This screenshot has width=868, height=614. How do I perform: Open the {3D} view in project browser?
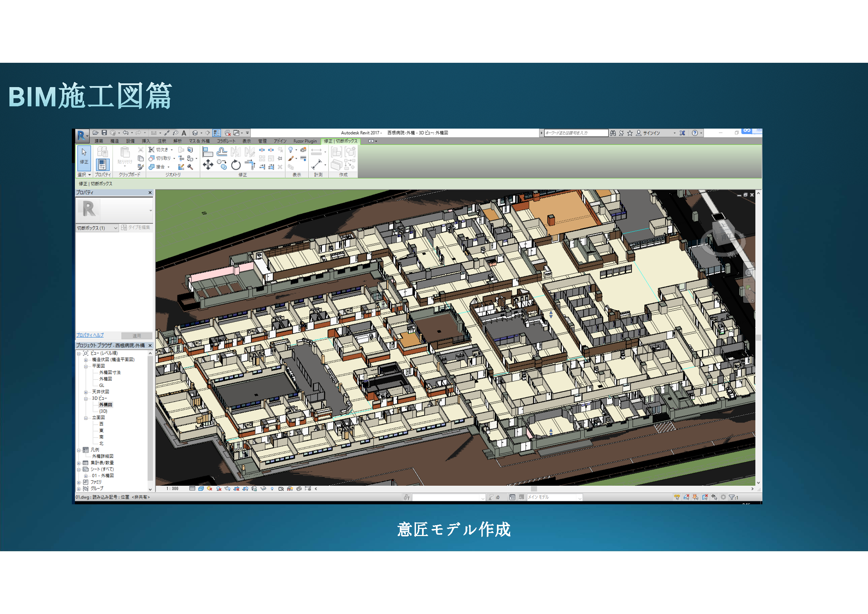[x=103, y=411]
